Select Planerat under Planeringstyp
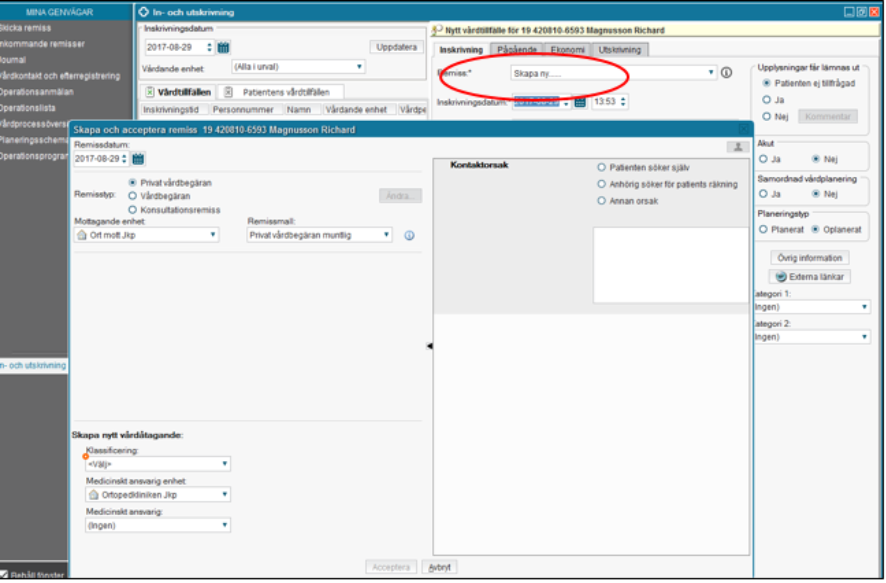 click(x=765, y=229)
